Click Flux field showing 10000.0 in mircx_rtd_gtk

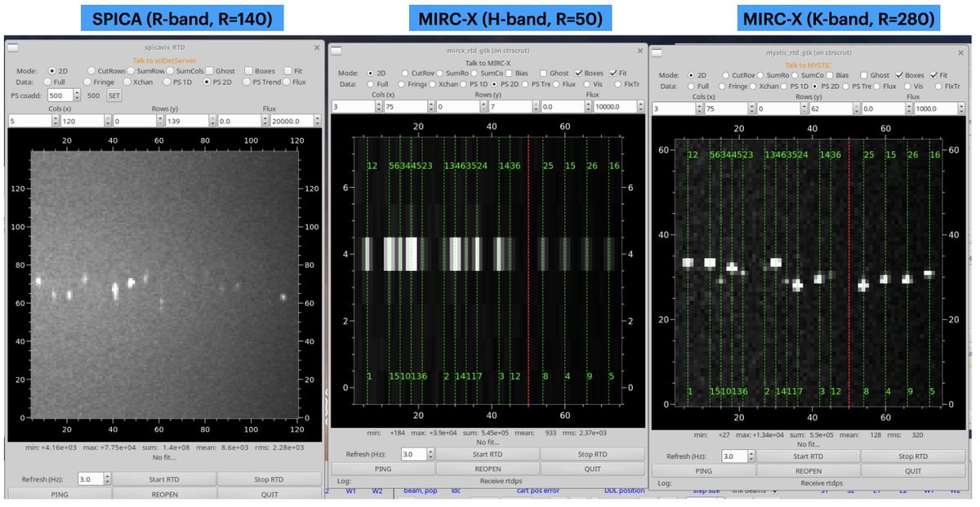click(x=615, y=106)
